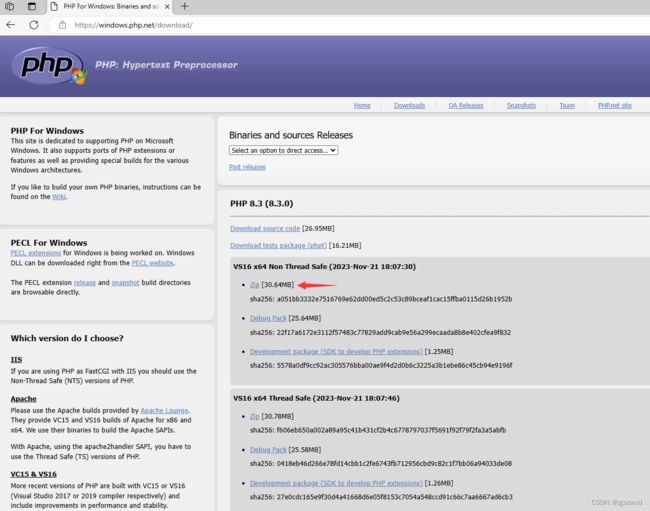Open the QA Releases navigation link

466,106
